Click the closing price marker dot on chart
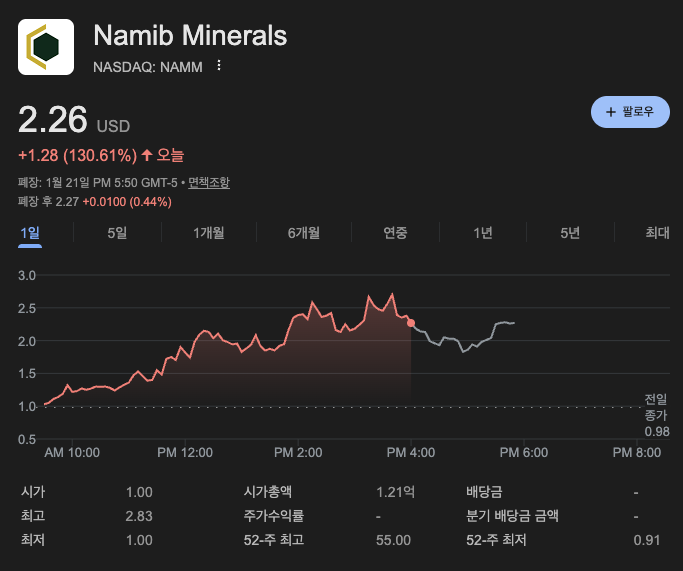 pos(411,323)
